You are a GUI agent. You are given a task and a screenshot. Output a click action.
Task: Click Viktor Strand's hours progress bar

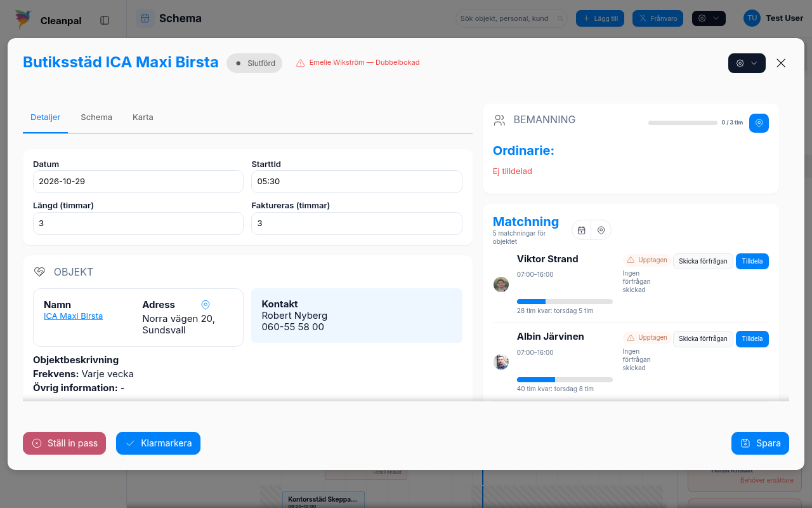pyautogui.click(x=565, y=302)
